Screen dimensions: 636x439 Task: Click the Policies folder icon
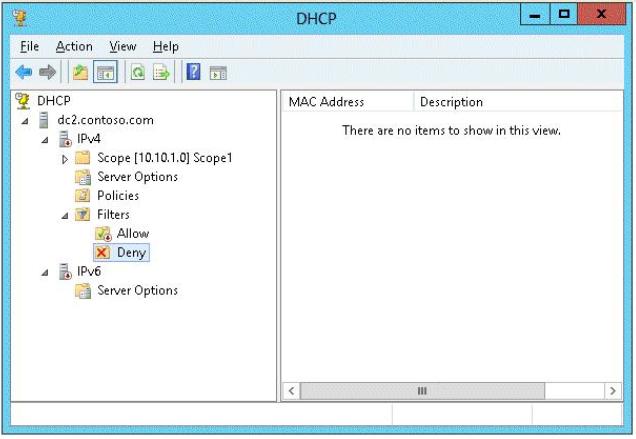tap(83, 196)
